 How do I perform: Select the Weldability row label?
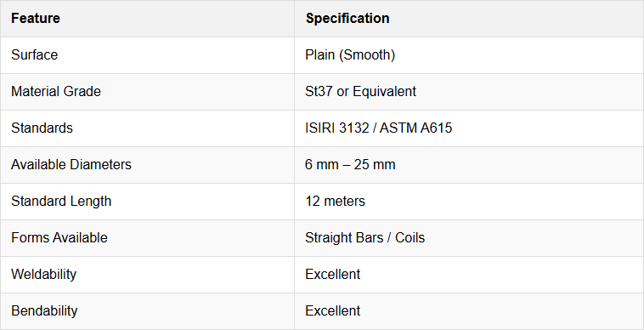(x=44, y=274)
